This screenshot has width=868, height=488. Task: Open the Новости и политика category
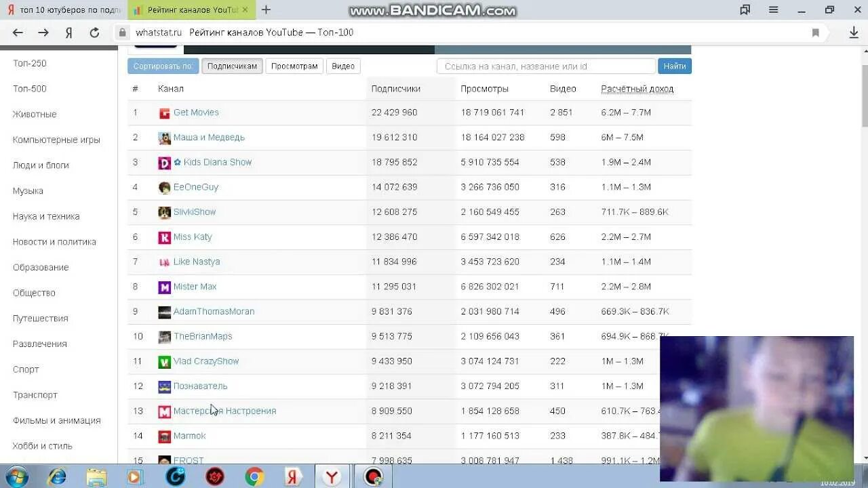54,242
